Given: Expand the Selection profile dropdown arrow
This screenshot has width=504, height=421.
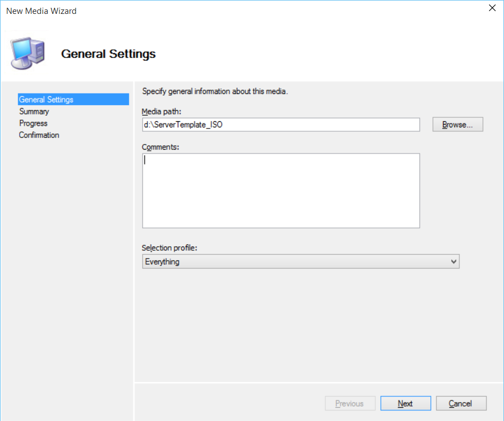Looking at the screenshot, I should (x=453, y=261).
